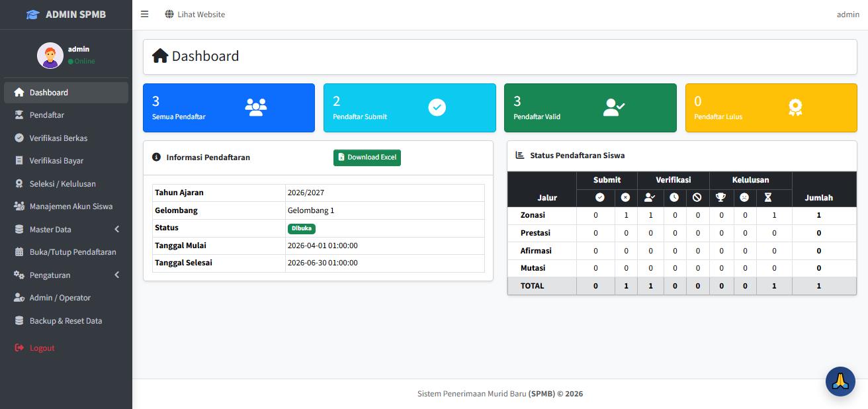
Task: Toggle the sidebar hamburger menu icon
Action: pos(144,14)
